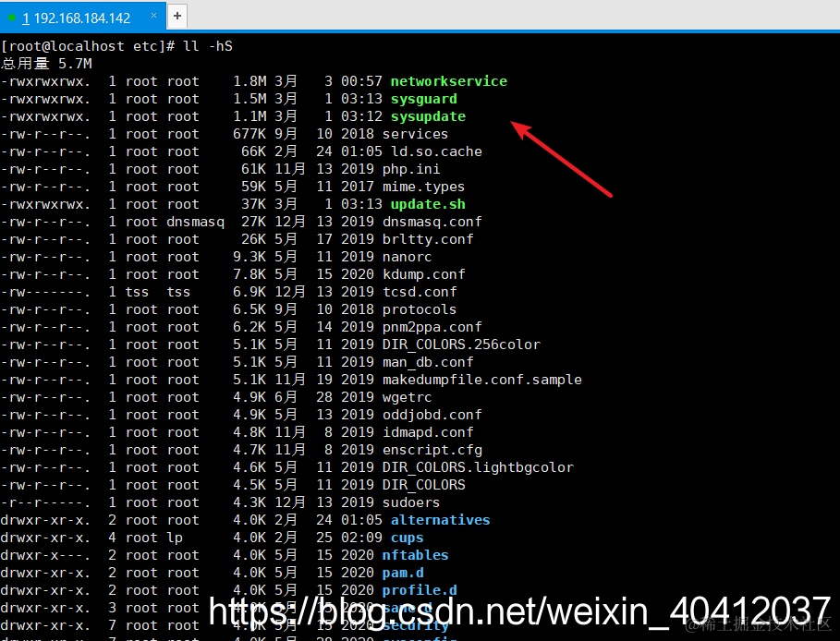840x641 pixels.
Task: Select the filename sysguard
Action: [x=424, y=99]
